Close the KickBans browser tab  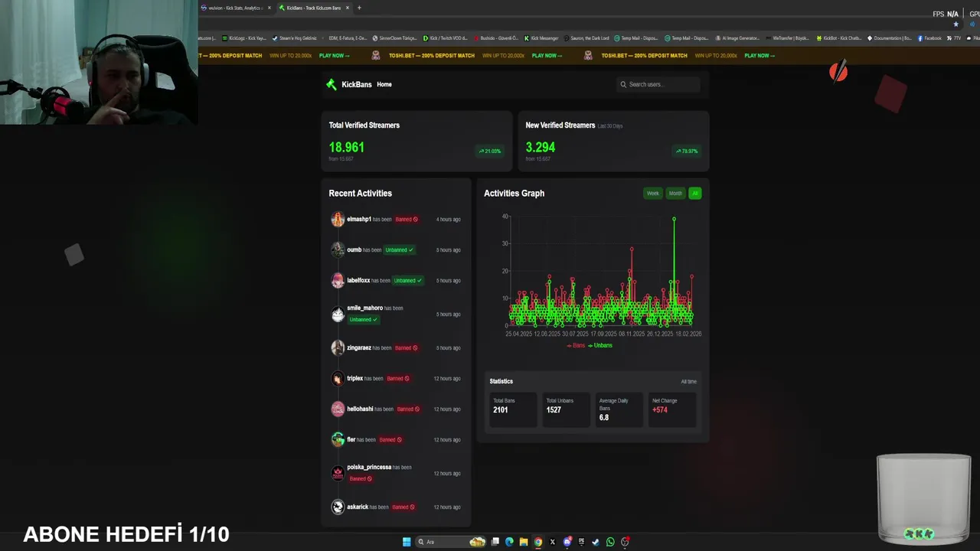point(348,8)
